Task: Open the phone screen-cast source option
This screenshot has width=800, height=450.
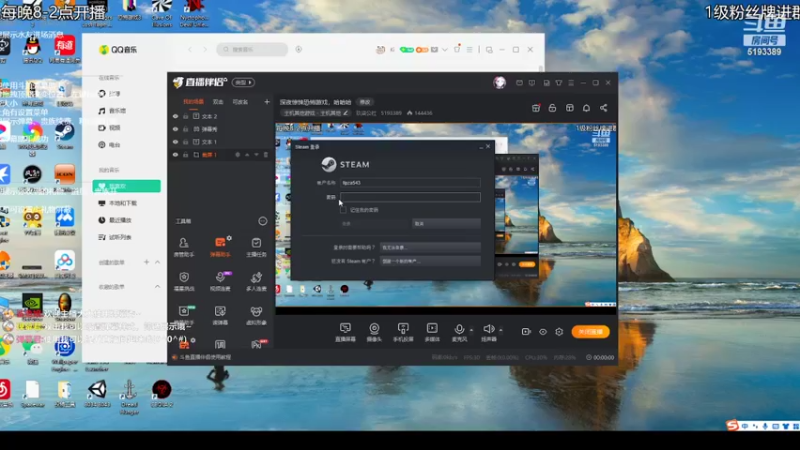Action: pos(403,332)
